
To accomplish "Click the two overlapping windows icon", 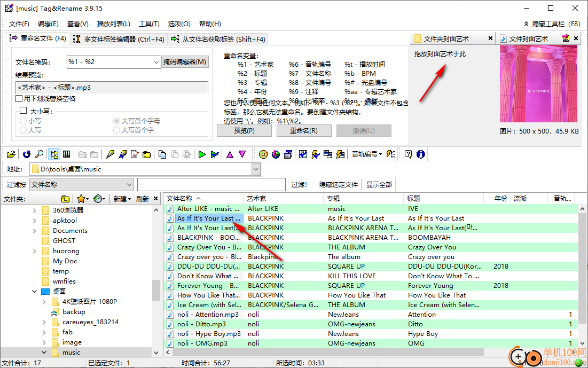I will pos(328,154).
